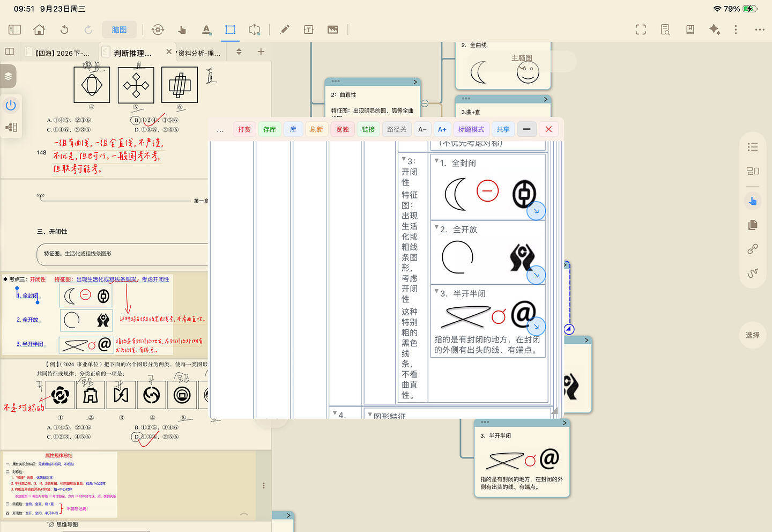This screenshot has height=532, width=772.
Task: Click the 刷新 refresh button
Action: point(317,129)
